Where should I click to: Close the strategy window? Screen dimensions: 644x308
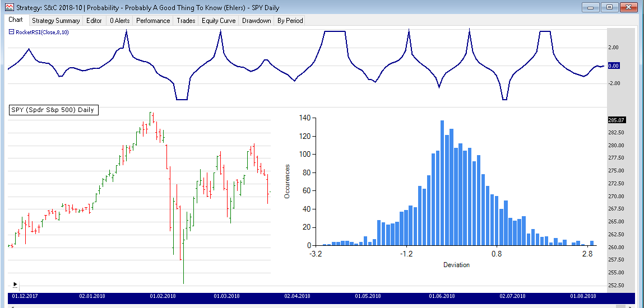click(x=629, y=7)
